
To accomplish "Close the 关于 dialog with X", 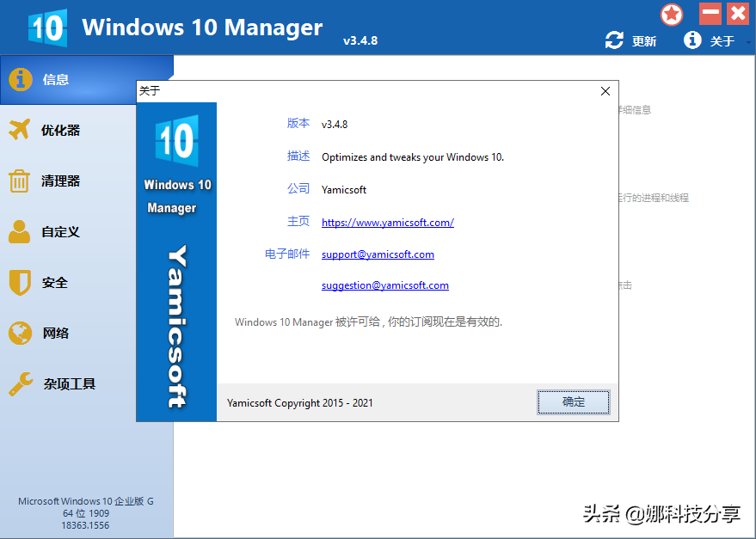I will 605,91.
